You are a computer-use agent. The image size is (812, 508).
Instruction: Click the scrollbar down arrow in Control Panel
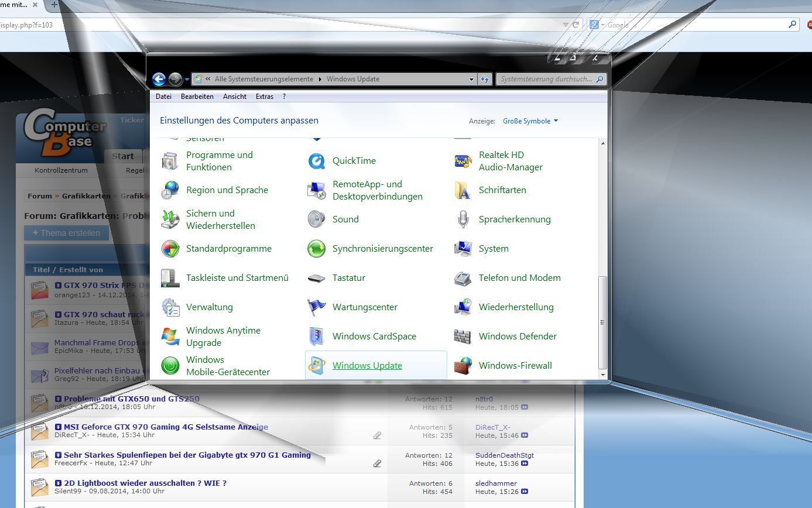(603, 375)
